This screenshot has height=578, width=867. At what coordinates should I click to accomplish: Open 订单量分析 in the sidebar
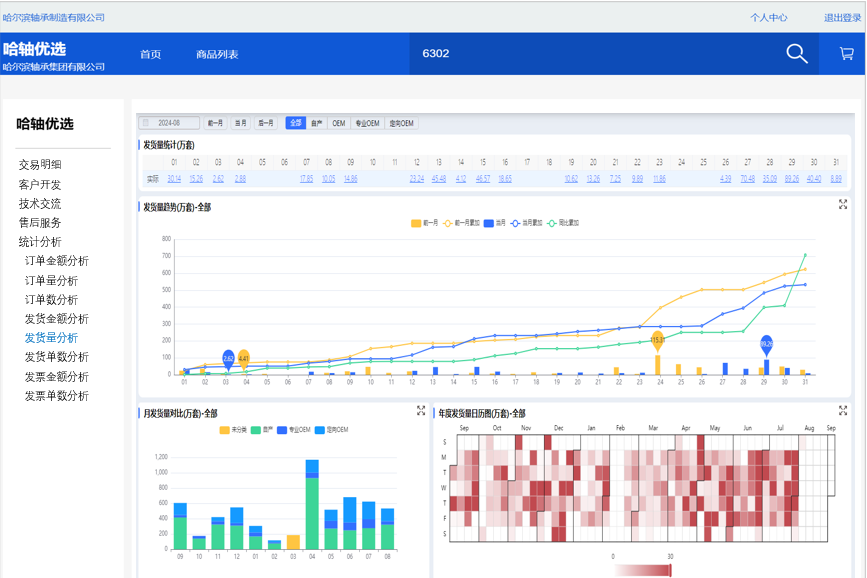51,280
